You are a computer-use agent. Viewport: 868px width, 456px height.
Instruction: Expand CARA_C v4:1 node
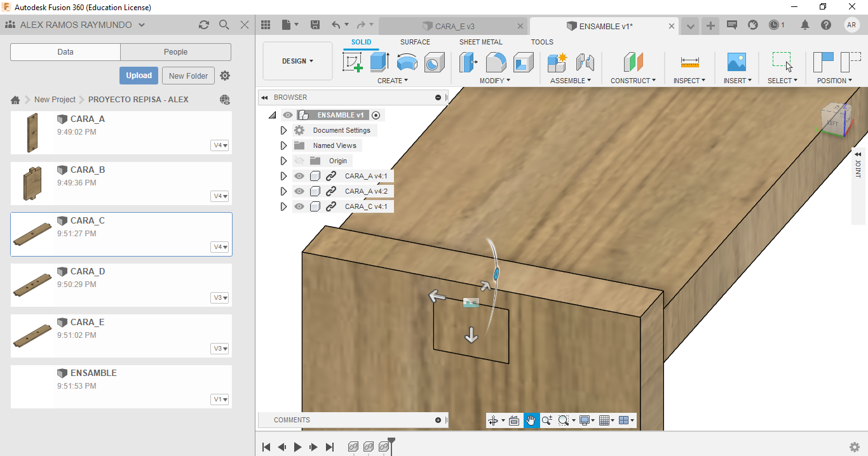284,206
